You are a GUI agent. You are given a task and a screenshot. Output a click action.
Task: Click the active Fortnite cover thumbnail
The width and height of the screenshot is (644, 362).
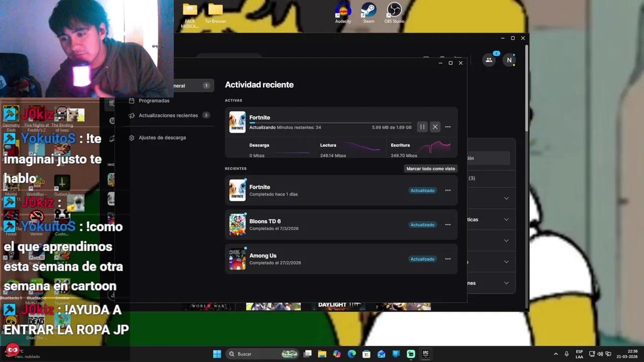pyautogui.click(x=237, y=122)
